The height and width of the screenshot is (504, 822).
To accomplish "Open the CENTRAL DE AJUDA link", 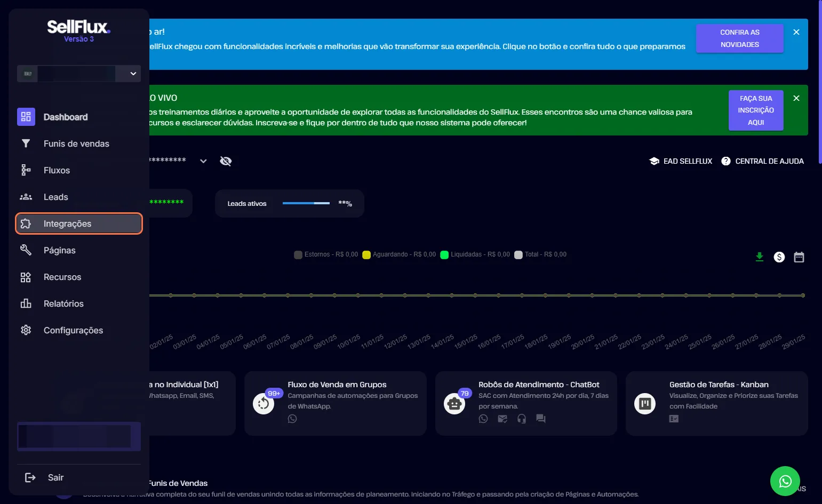I will tap(762, 161).
